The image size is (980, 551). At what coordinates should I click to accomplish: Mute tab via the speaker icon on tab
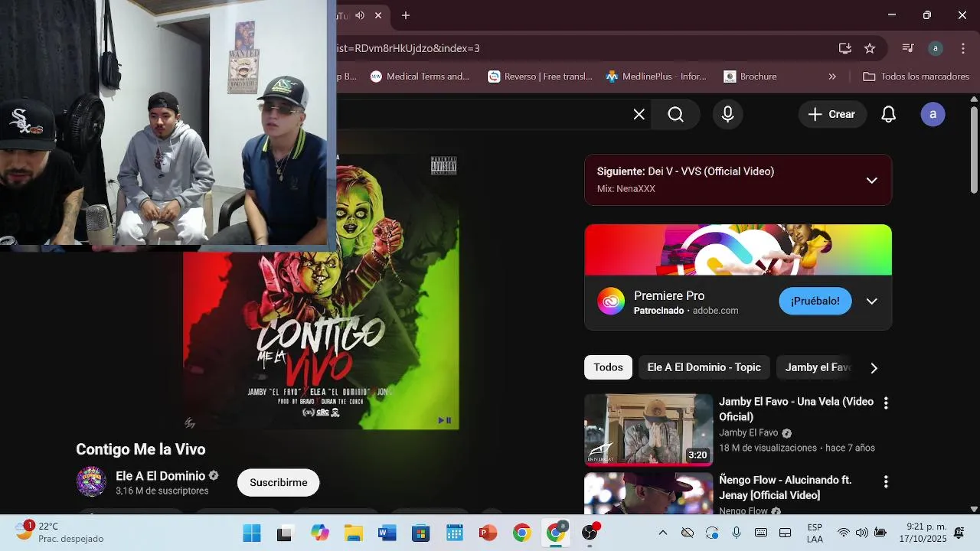coord(360,15)
